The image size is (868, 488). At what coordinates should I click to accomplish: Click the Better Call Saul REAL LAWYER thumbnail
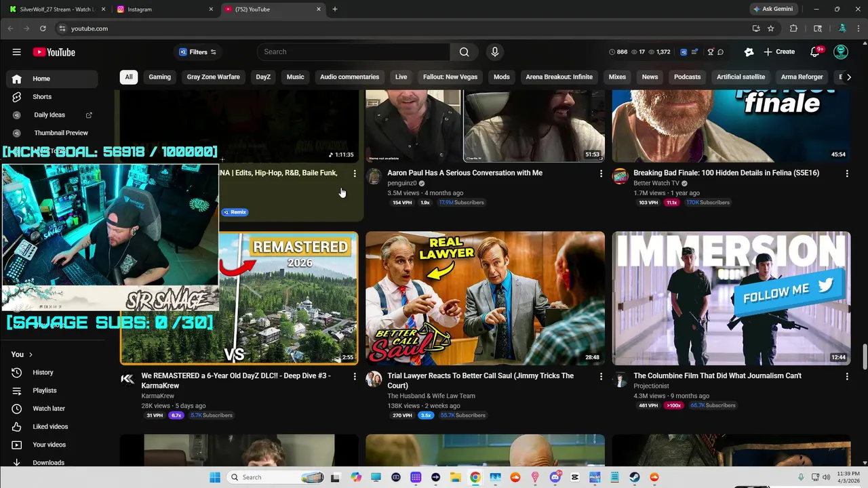[x=485, y=298]
